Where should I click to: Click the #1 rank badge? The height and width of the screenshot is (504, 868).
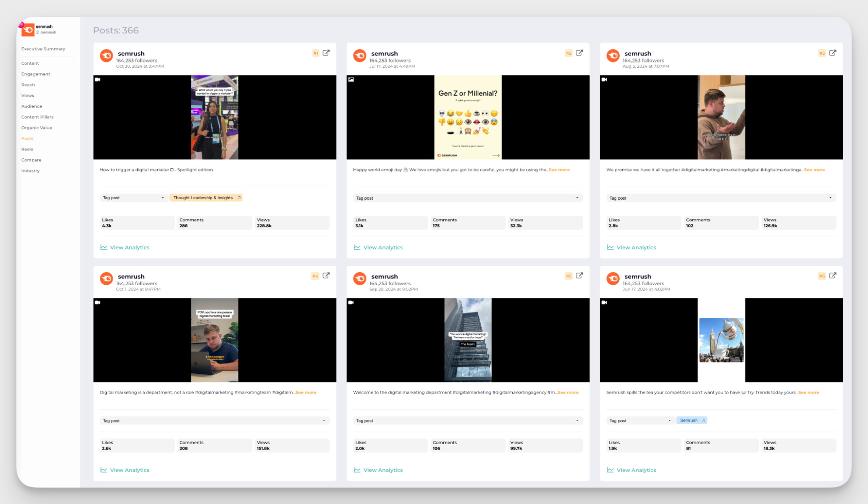(x=316, y=53)
